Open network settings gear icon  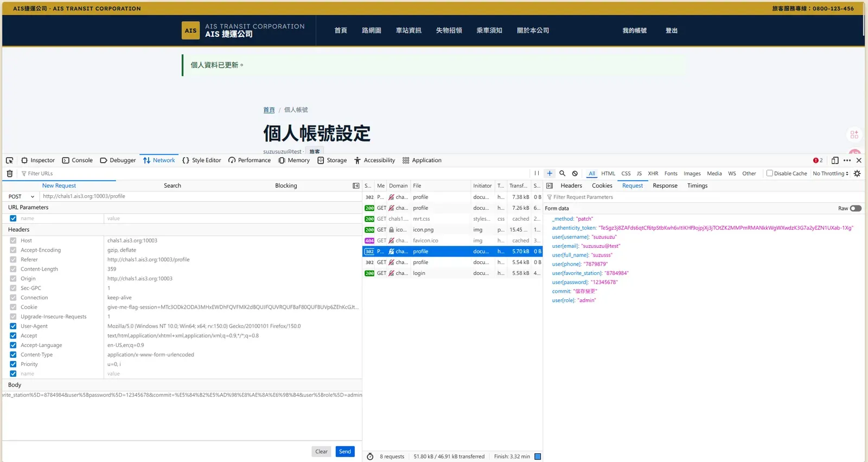click(x=857, y=174)
